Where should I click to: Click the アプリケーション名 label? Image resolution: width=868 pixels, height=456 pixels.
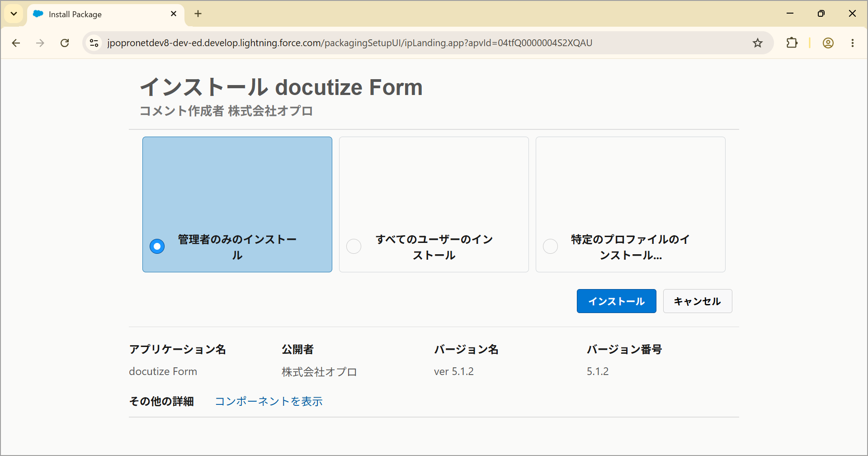(x=177, y=349)
